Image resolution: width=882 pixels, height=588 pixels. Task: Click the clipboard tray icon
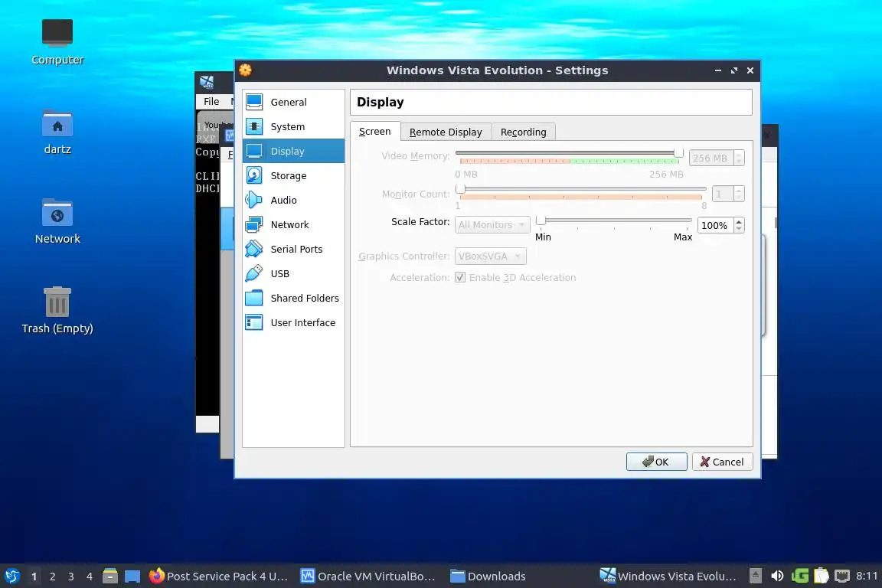(x=822, y=576)
